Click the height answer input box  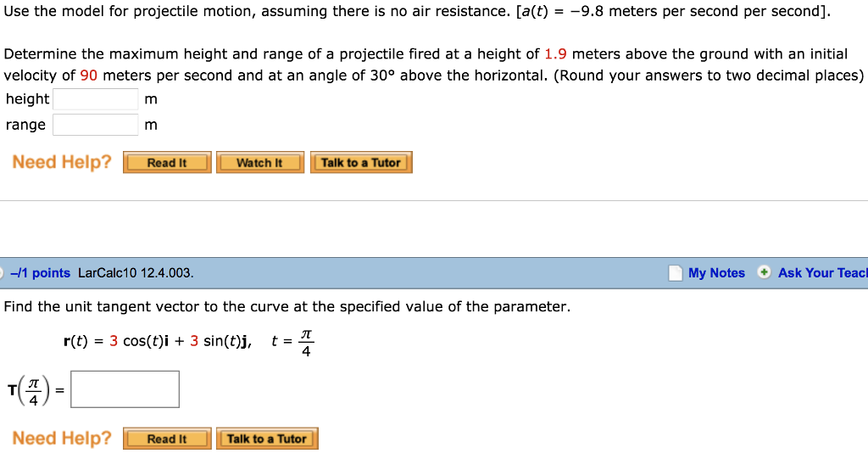point(95,99)
